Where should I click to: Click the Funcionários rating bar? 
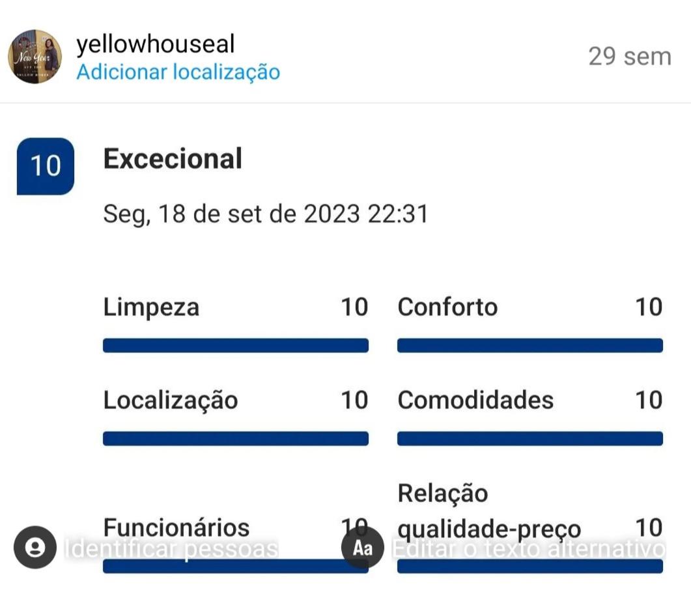235,567
